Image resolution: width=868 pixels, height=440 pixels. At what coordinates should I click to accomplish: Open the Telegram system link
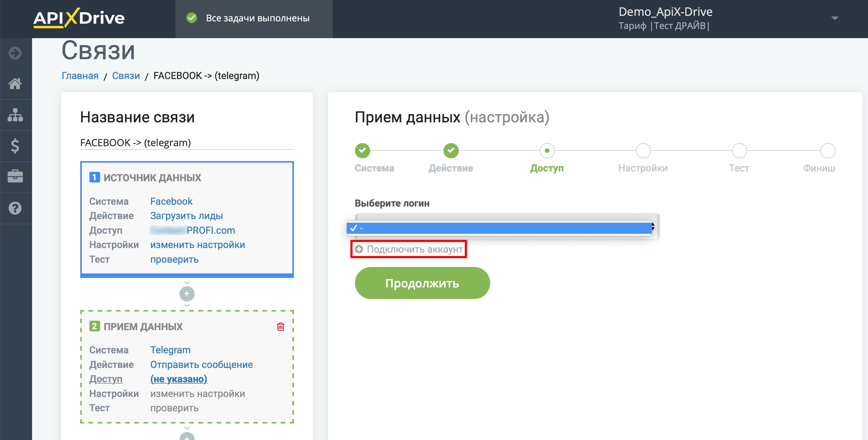pyautogui.click(x=170, y=350)
